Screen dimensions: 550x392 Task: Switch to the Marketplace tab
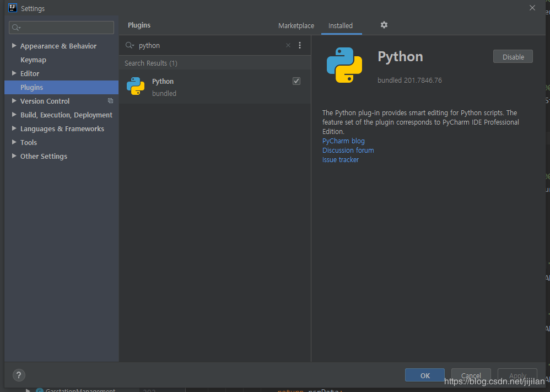click(296, 26)
